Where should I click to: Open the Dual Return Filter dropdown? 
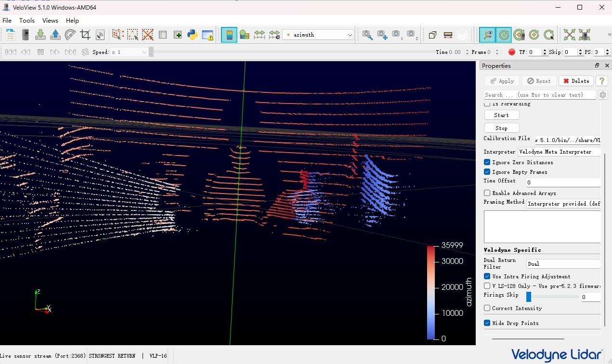coord(563,264)
